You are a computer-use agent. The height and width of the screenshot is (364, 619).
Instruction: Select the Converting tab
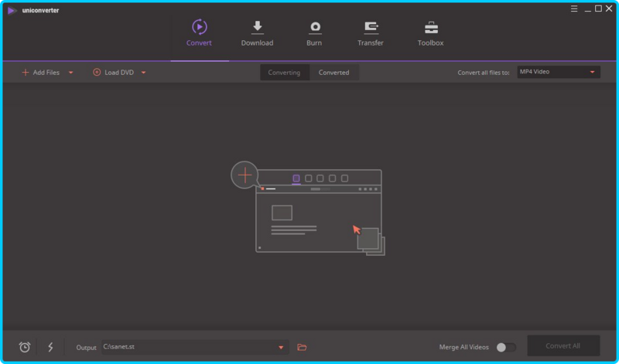[284, 73]
